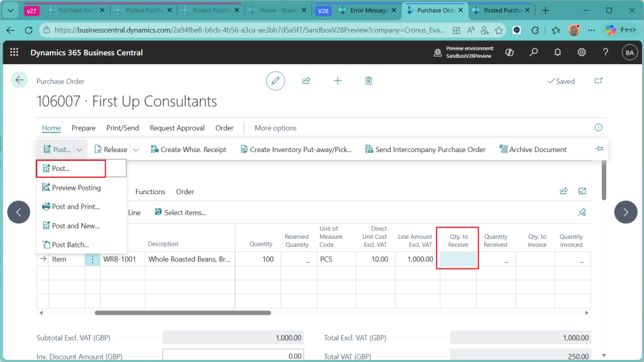
Task: Open the Dynamics 365 app launcher grid
Action: click(14, 52)
